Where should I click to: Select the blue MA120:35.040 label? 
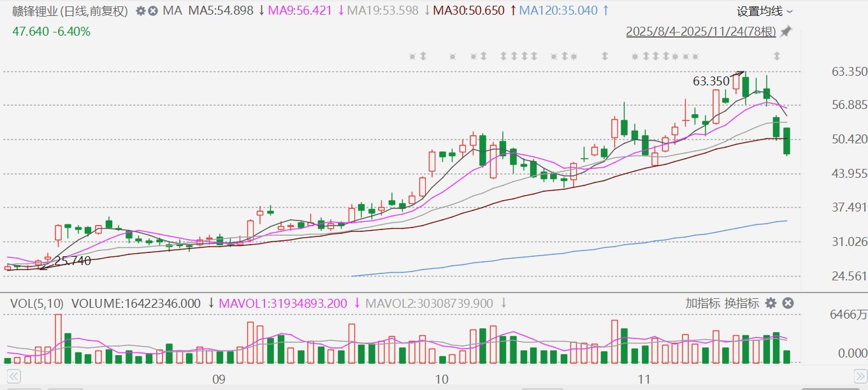pos(558,11)
